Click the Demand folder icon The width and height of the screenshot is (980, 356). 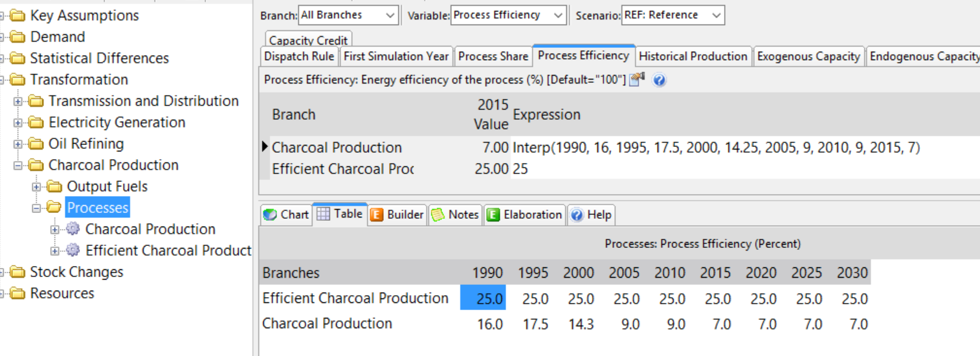coord(18,37)
